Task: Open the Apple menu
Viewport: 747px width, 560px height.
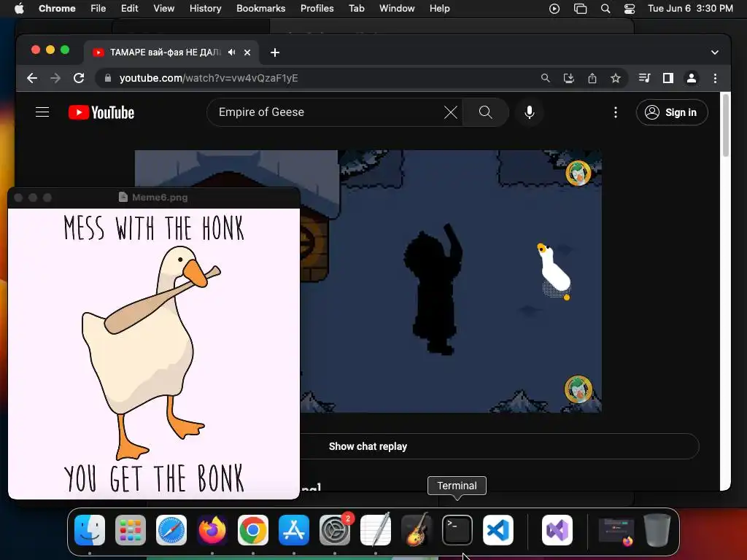Action: (19, 9)
